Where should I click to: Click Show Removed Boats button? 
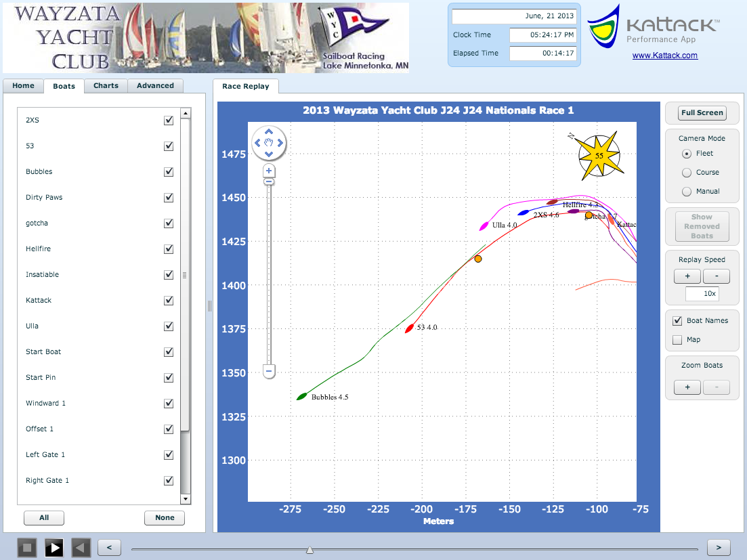(x=702, y=226)
